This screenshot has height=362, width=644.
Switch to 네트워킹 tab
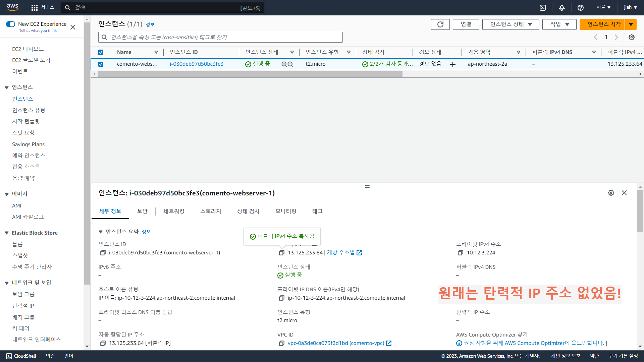(x=174, y=211)
